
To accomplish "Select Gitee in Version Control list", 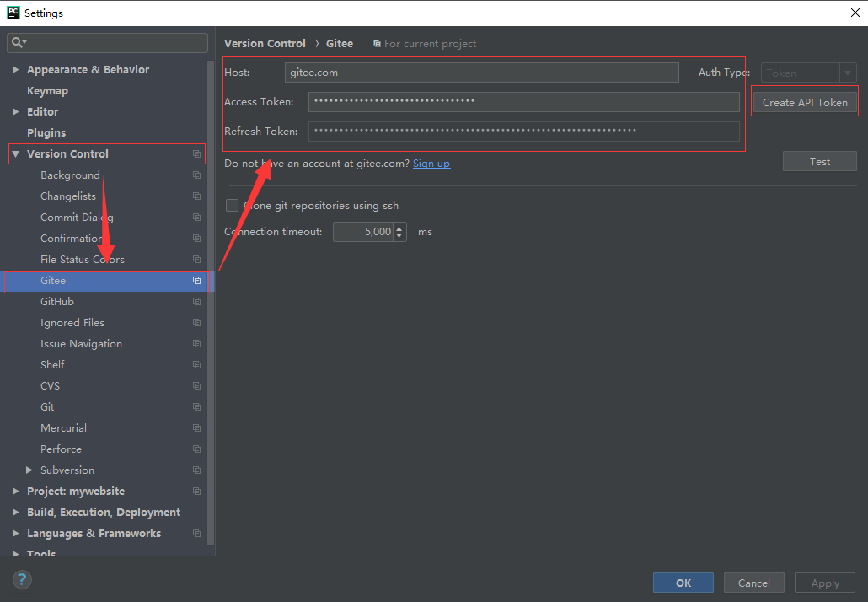I will click(x=107, y=280).
